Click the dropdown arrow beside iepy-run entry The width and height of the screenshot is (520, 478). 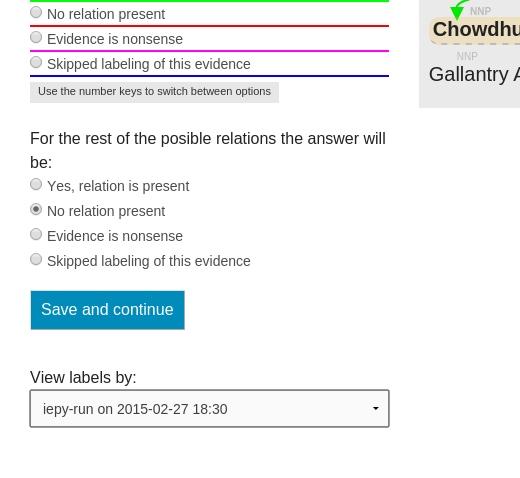click(376, 409)
